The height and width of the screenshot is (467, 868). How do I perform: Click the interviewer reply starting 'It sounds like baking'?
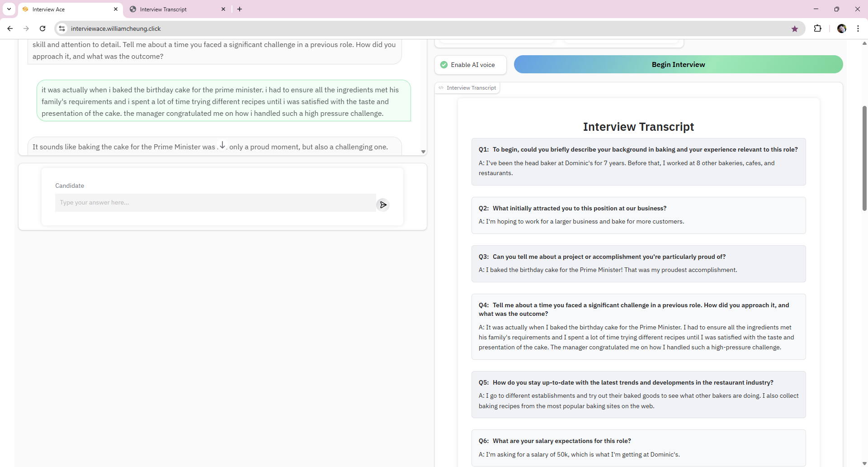coord(215,147)
